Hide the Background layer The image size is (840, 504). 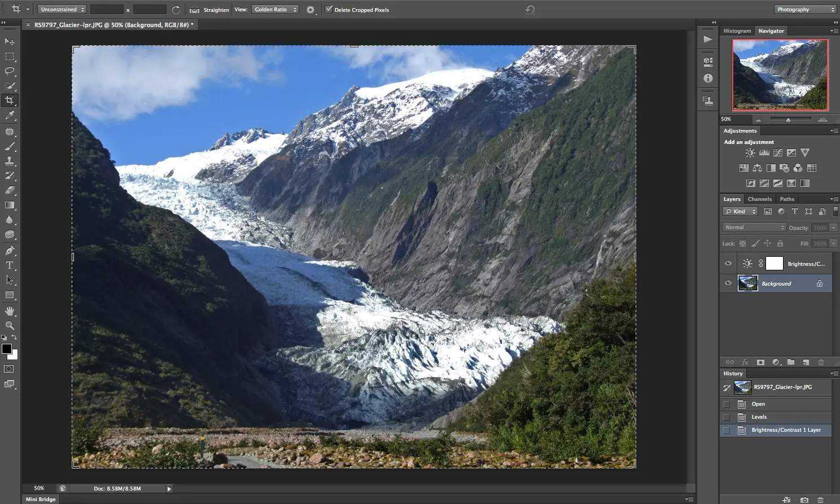[x=728, y=283]
